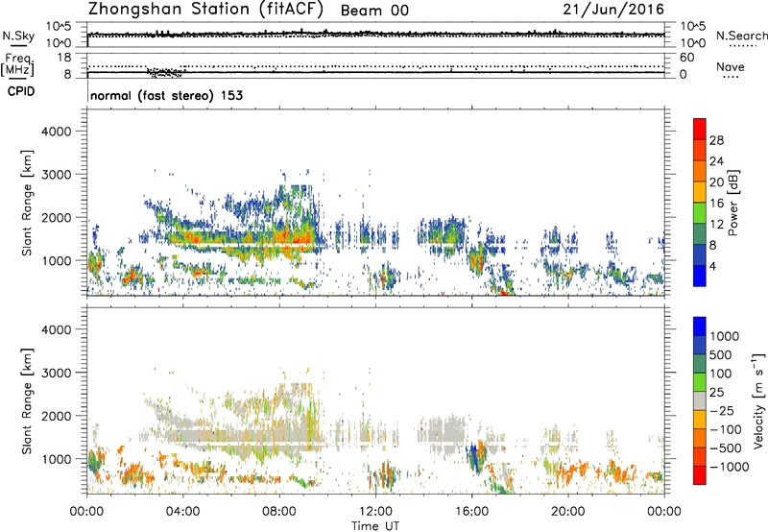Image resolution: width=768 pixels, height=532 pixels.
Task: Click the '3000' tick on power panel axis
Action: pos(56,175)
